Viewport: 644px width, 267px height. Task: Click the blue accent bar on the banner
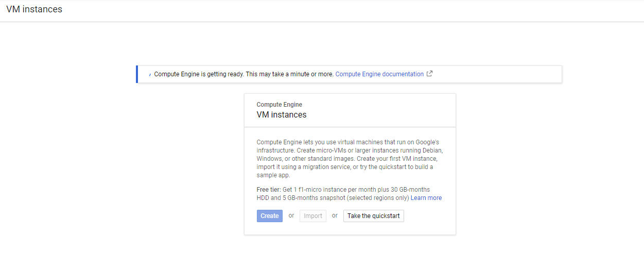[137, 74]
